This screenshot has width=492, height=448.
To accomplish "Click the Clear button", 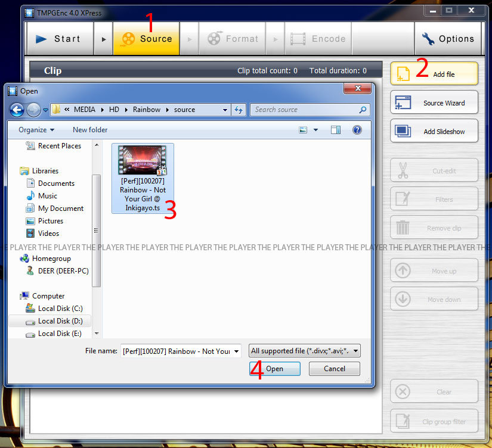I will (x=434, y=391).
